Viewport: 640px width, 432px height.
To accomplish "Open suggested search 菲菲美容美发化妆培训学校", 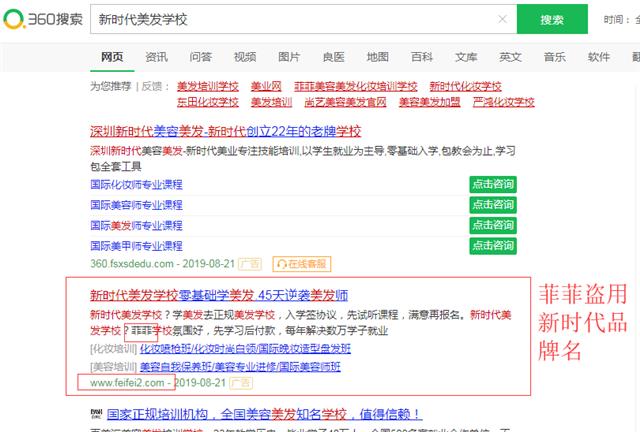I will click(x=356, y=87).
